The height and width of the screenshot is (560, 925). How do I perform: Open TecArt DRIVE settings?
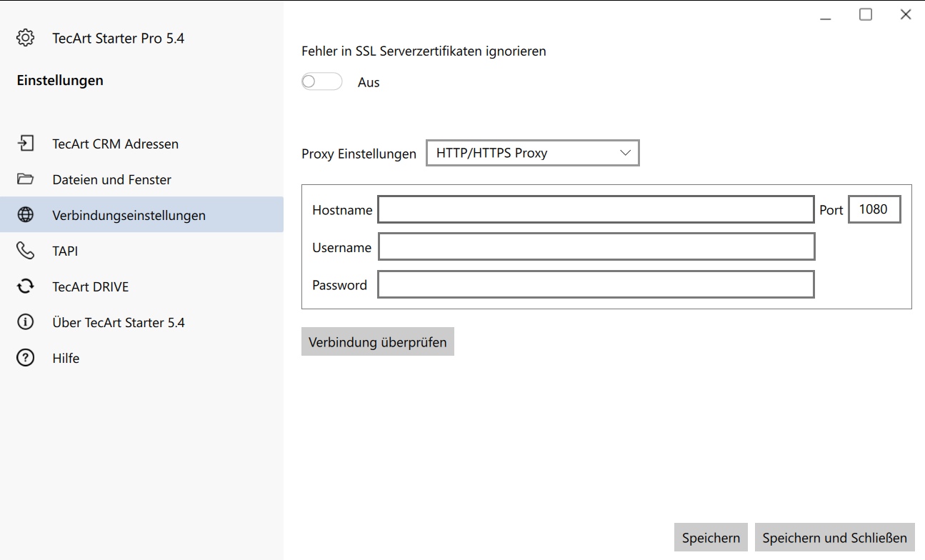[141, 286]
